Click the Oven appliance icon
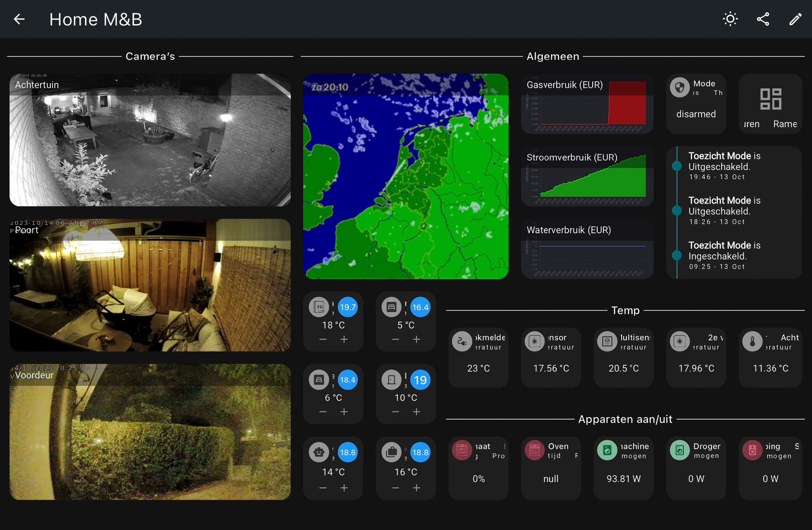The image size is (812, 530). [x=534, y=450]
